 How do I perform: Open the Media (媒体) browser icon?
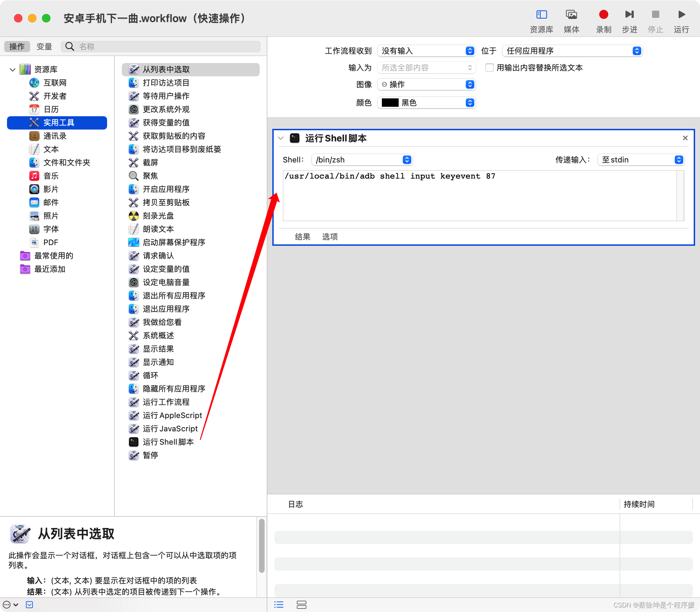(x=571, y=15)
